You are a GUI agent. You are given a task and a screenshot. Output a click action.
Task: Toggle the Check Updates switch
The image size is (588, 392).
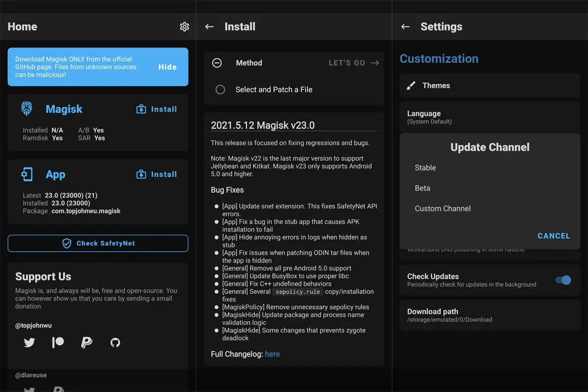coord(563,280)
